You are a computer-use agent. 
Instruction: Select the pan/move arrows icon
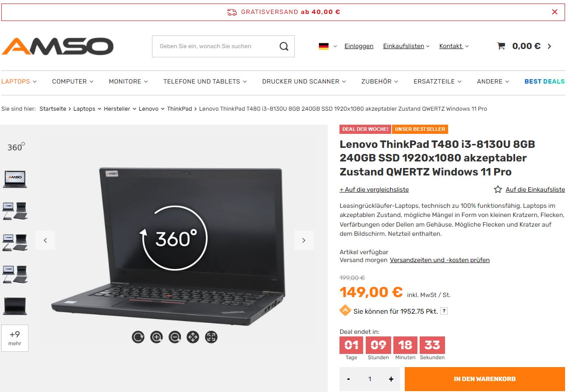[193, 337]
